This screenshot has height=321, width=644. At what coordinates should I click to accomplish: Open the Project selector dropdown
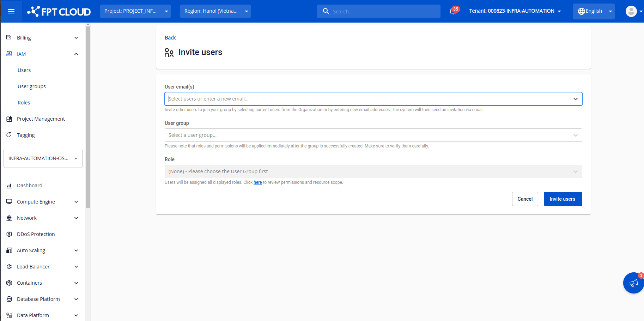135,11
